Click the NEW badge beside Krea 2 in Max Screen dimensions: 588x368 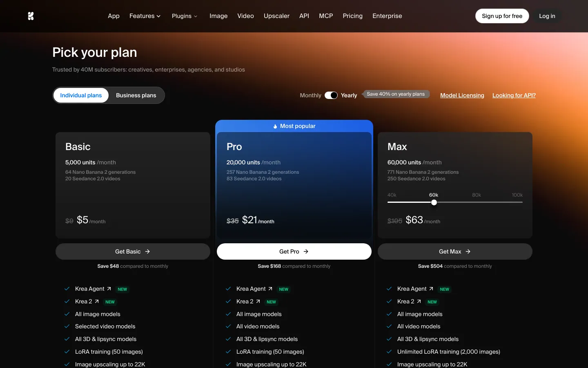click(x=432, y=302)
